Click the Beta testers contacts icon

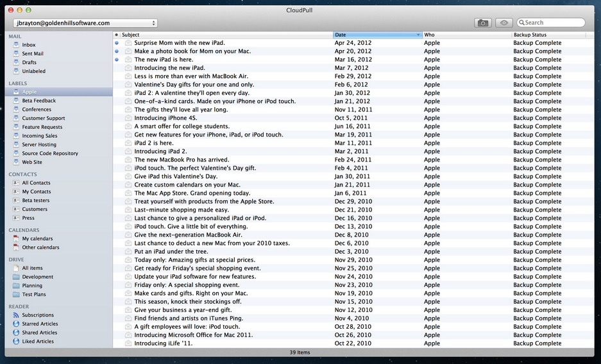16,200
